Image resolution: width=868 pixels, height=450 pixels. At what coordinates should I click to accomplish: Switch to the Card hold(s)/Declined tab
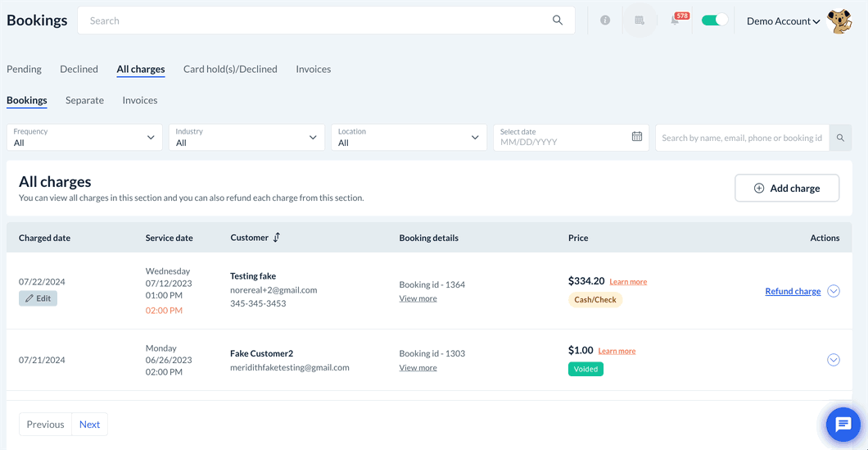(x=230, y=69)
